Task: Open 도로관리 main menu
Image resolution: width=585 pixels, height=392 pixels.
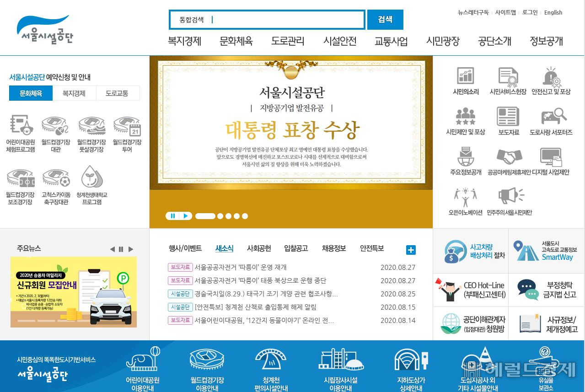Action: (288, 41)
